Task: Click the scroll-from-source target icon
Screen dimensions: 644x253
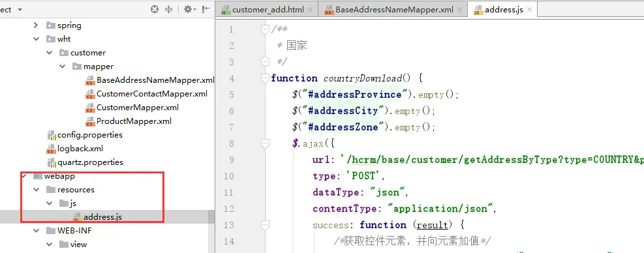Action: click(x=155, y=9)
